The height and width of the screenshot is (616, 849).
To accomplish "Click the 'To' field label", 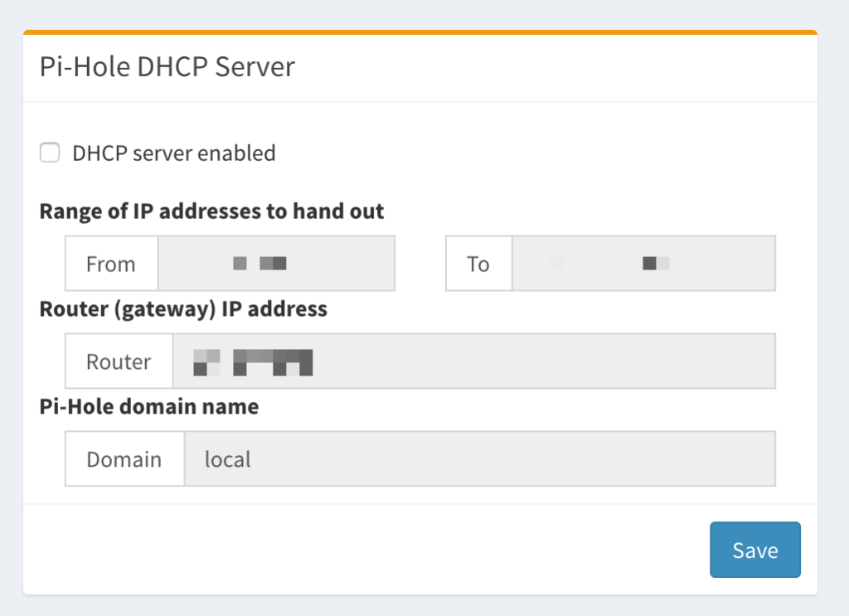I will point(479,264).
